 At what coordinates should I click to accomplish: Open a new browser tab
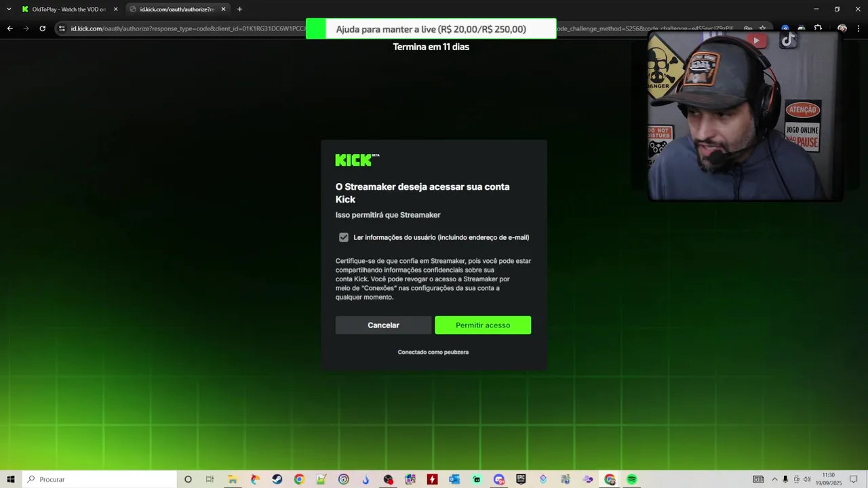click(x=239, y=9)
